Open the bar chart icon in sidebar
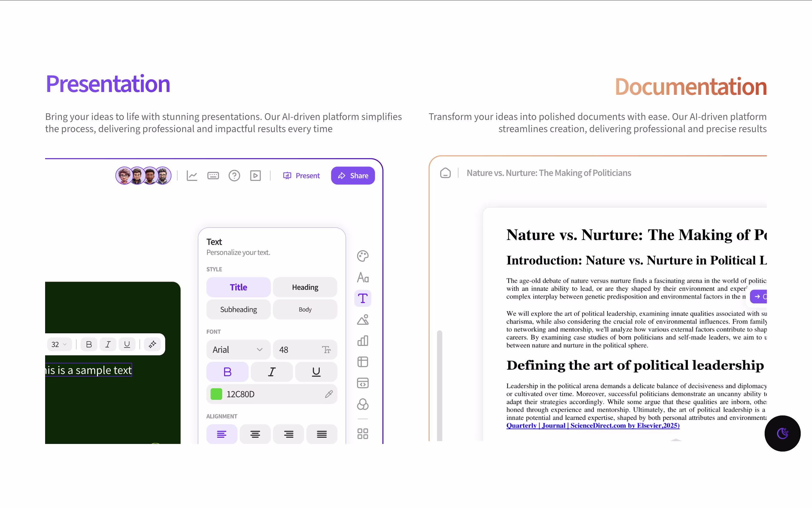 point(363,341)
